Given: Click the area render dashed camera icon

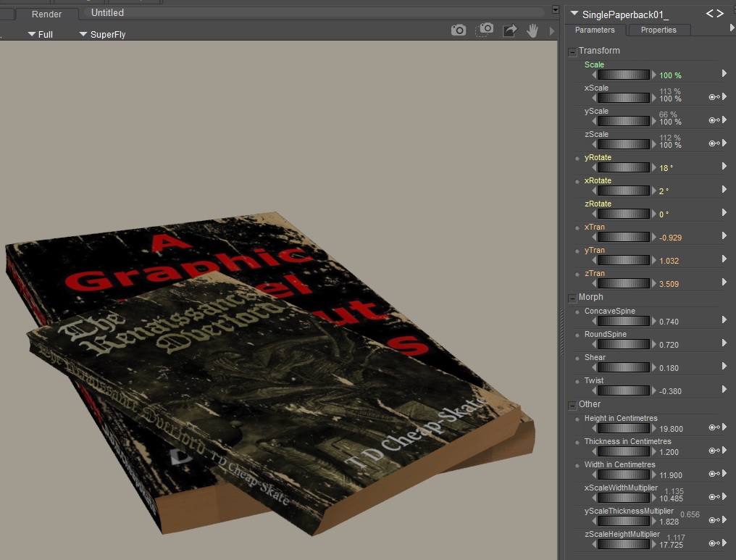Looking at the screenshot, I should pyautogui.click(x=485, y=30).
